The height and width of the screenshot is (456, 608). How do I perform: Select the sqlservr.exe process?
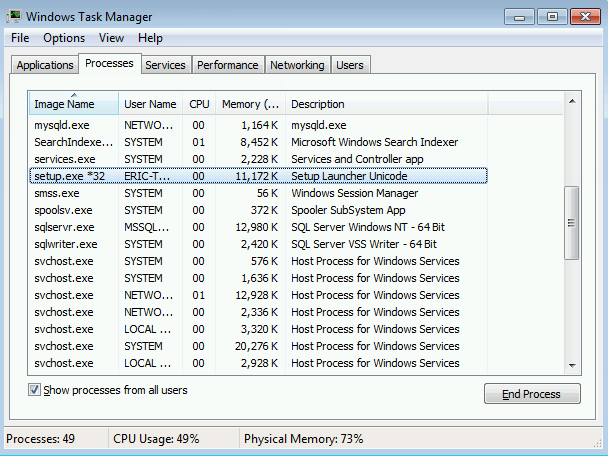click(258, 227)
